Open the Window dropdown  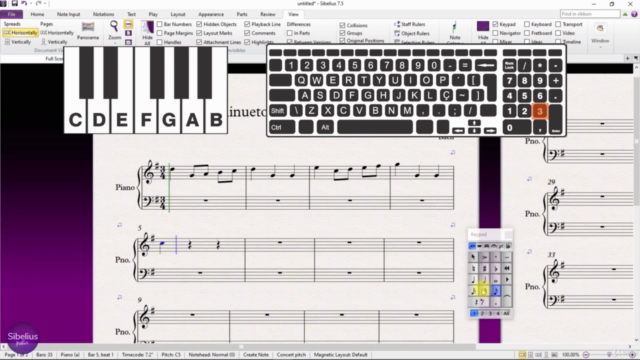[x=600, y=36]
